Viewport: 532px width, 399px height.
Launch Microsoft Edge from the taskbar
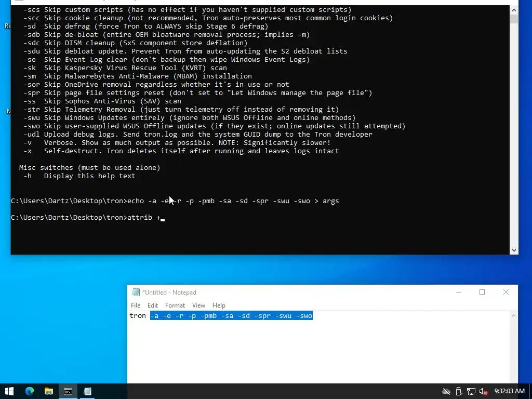(30, 391)
